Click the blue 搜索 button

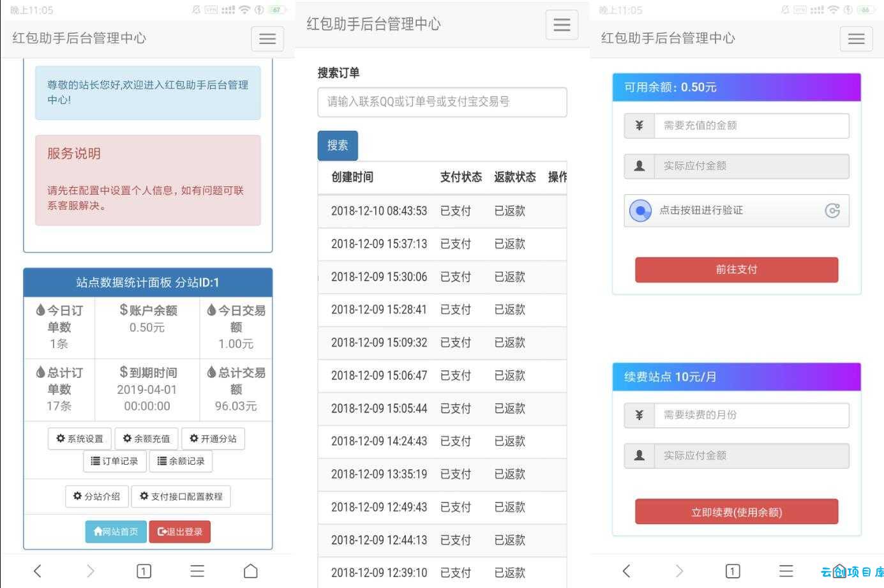tap(338, 146)
